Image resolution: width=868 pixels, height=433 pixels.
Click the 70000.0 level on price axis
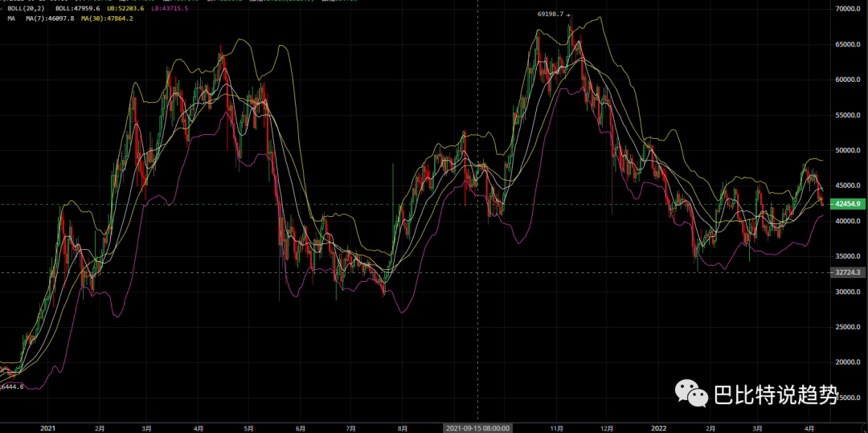coord(848,9)
